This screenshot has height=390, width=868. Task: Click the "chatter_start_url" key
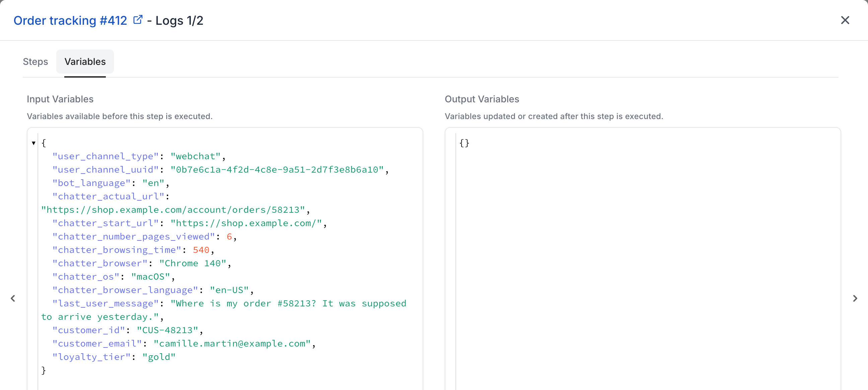point(105,223)
